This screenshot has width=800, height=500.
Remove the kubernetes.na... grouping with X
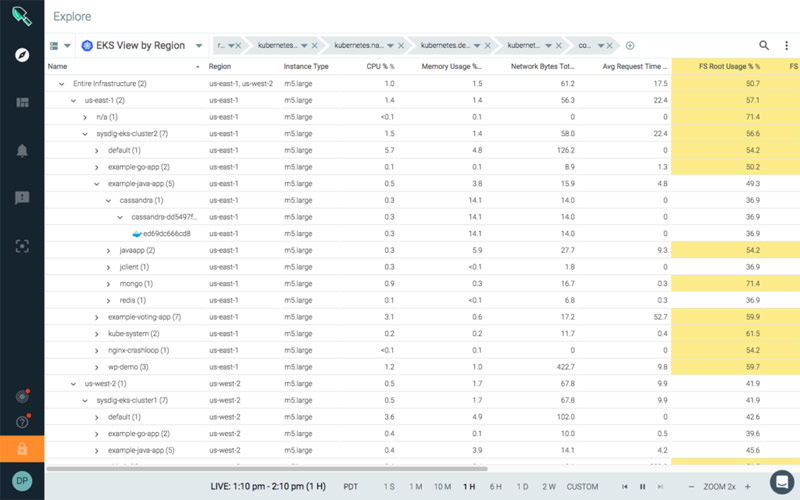click(401, 45)
